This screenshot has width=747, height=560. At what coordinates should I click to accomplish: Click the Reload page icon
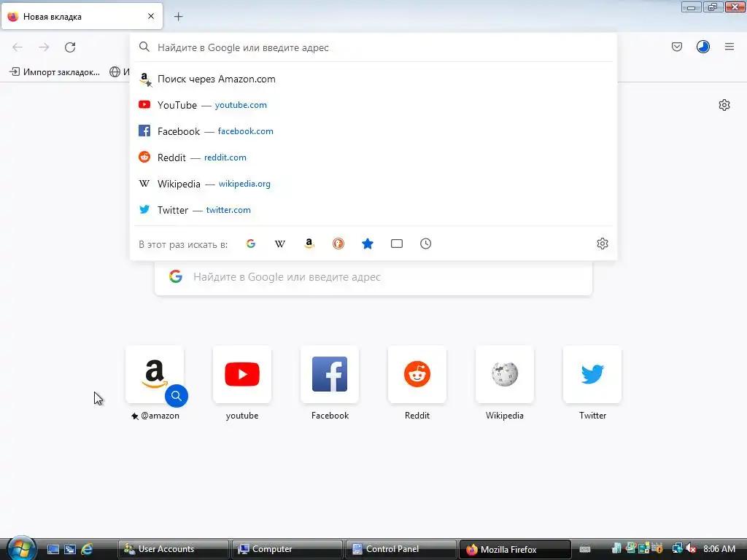[70, 47]
